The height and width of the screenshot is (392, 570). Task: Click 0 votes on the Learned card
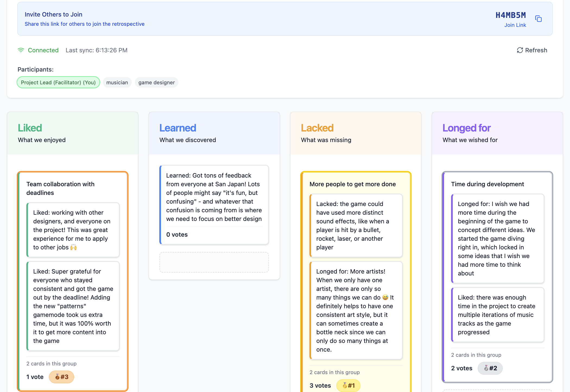(177, 234)
